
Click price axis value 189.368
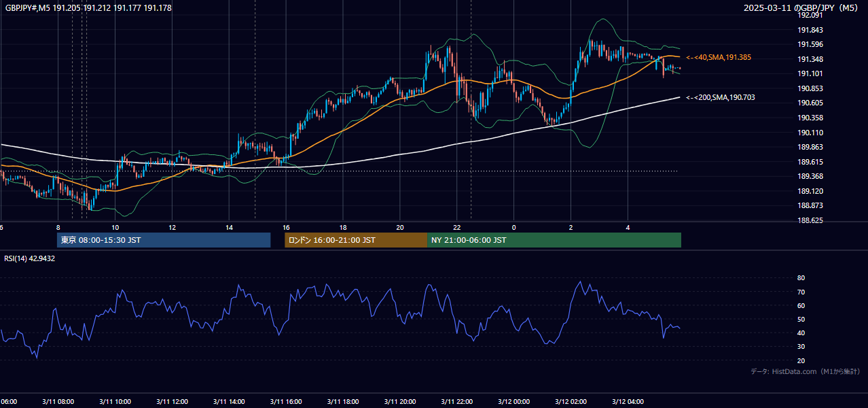810,176
